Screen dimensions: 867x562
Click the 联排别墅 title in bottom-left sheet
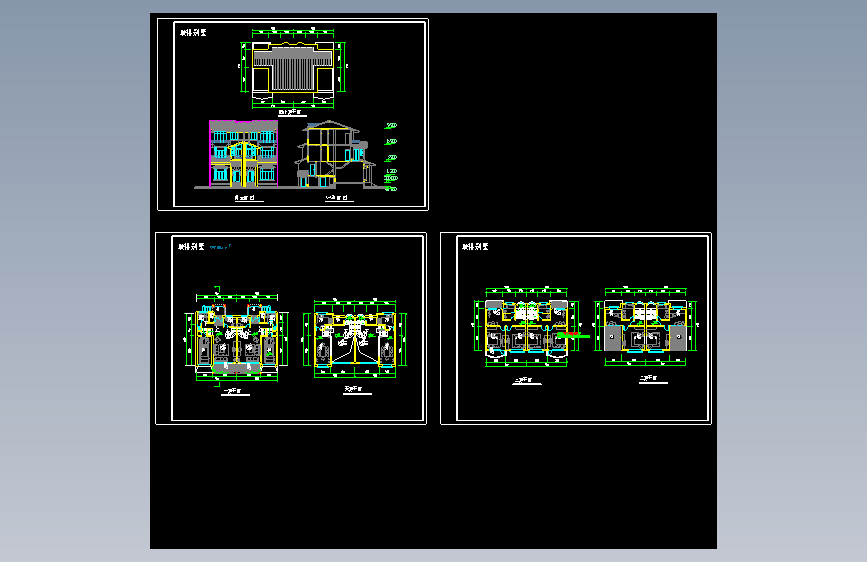point(191,247)
